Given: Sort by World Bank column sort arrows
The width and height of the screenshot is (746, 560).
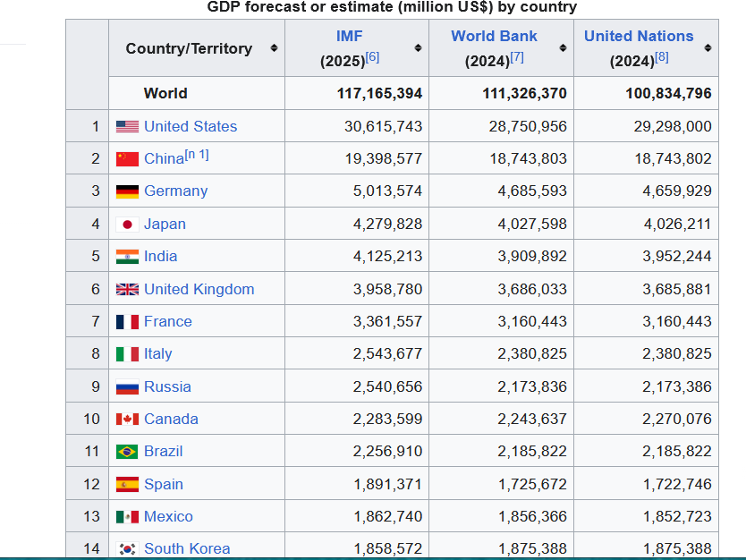Looking at the screenshot, I should (563, 48).
